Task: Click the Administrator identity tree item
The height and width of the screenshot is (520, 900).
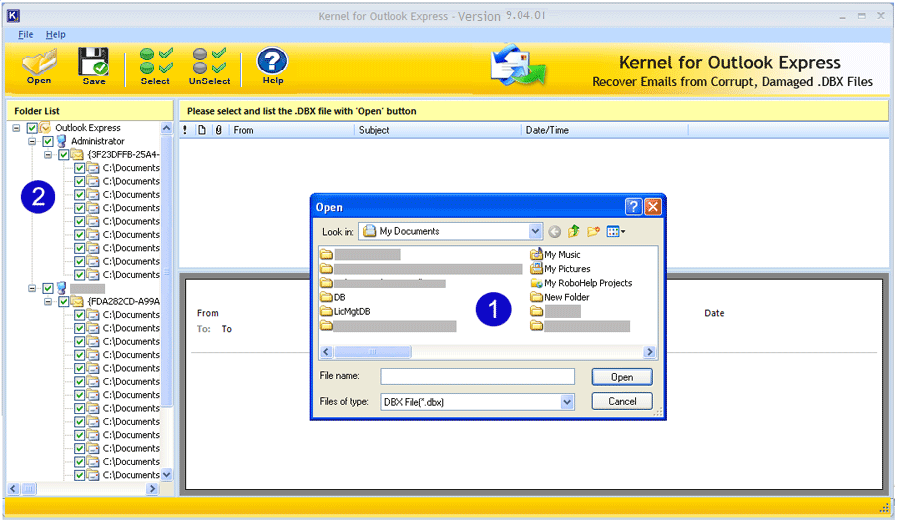Action: point(98,141)
